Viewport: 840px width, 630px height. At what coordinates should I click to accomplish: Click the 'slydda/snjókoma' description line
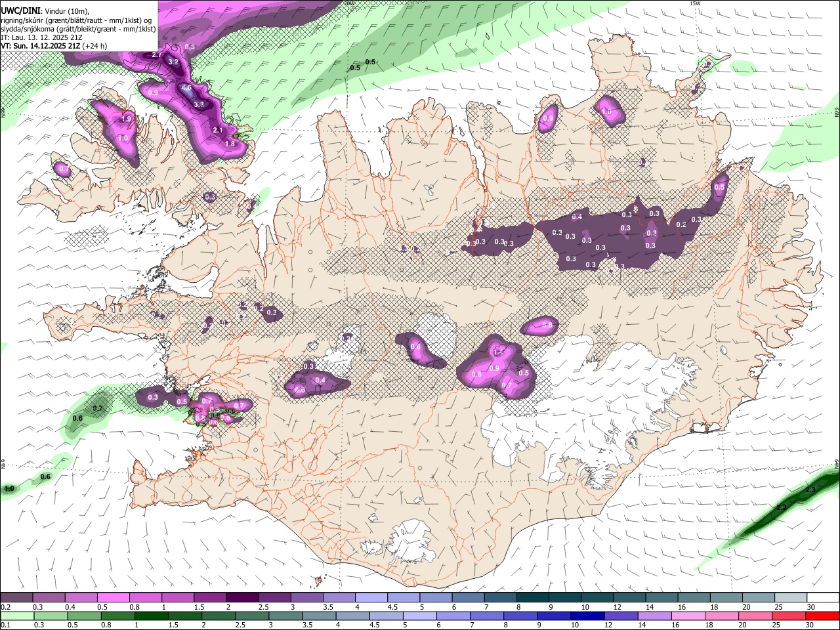(78, 29)
